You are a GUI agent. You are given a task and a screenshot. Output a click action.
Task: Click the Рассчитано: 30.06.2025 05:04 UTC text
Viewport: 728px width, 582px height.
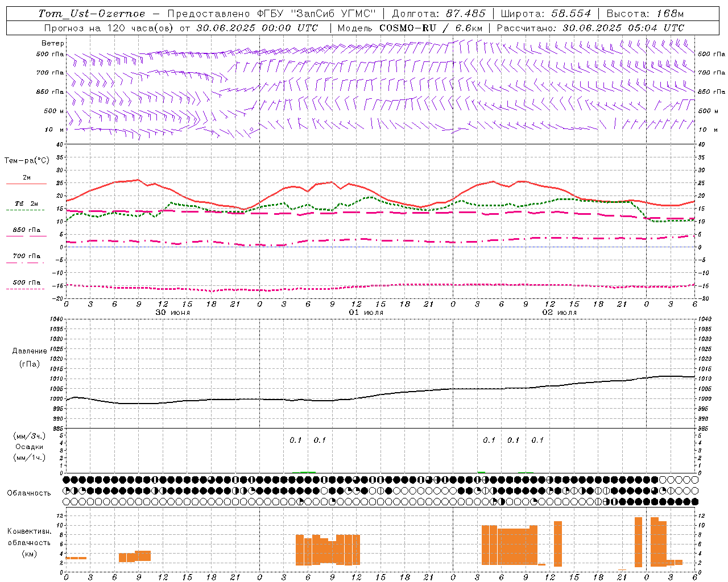(x=590, y=28)
